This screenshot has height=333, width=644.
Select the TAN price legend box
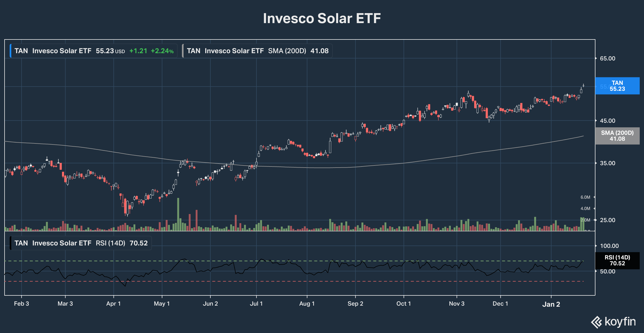94,51
